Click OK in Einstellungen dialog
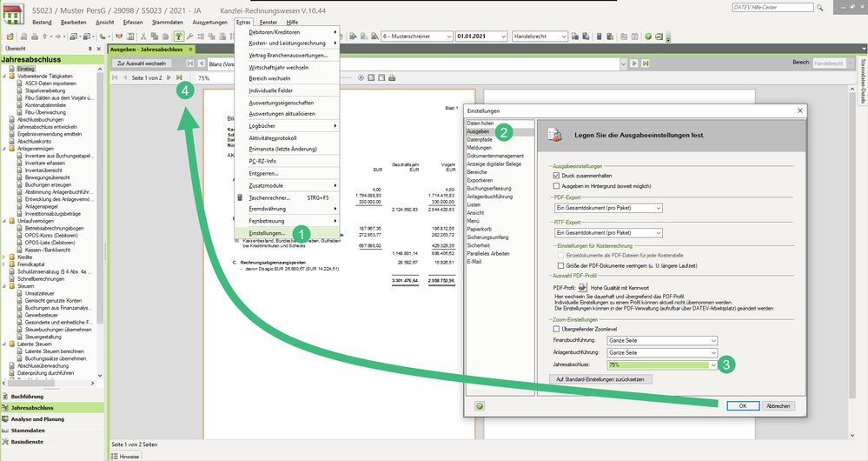Image resolution: width=868 pixels, height=461 pixels. (x=743, y=406)
